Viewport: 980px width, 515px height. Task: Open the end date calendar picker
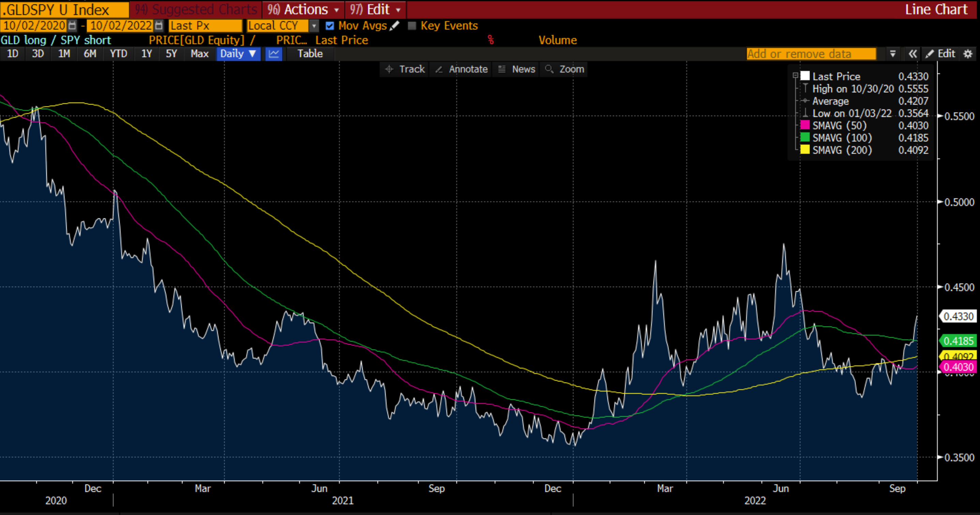pos(159,26)
